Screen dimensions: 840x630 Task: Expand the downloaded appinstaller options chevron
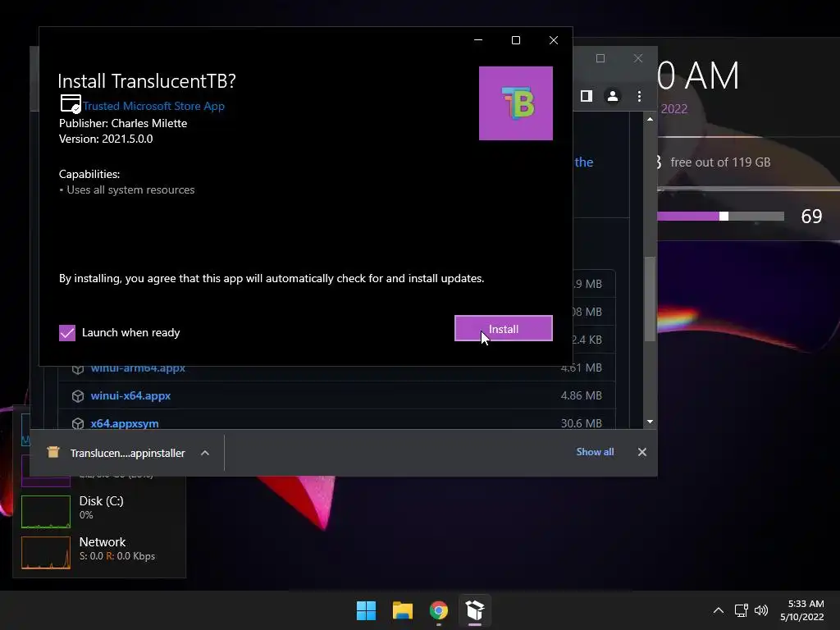pyautogui.click(x=204, y=453)
